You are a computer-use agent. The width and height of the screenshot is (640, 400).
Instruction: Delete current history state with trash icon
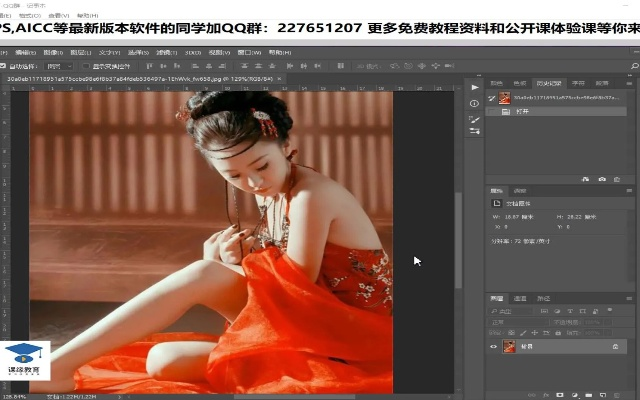(617, 179)
